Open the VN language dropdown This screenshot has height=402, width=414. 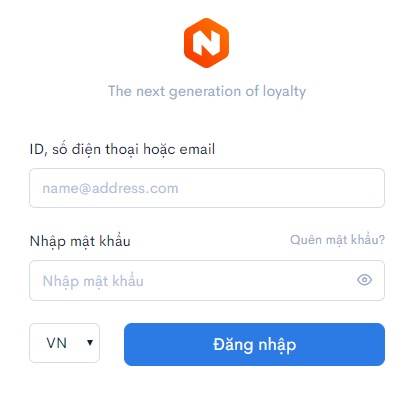click(64, 343)
